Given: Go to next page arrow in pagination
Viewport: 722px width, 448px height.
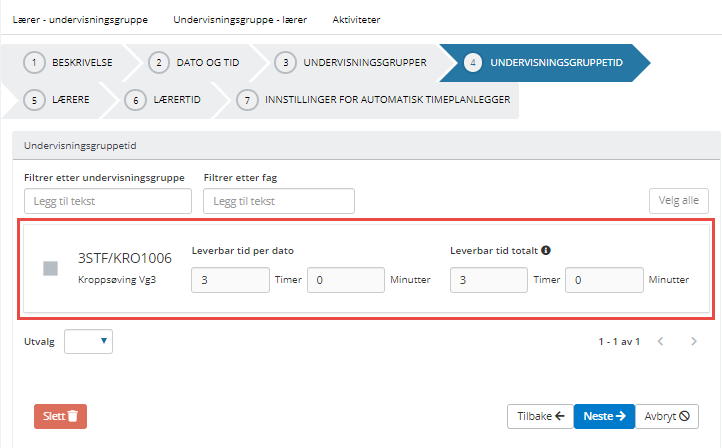Looking at the screenshot, I should tap(693, 341).
